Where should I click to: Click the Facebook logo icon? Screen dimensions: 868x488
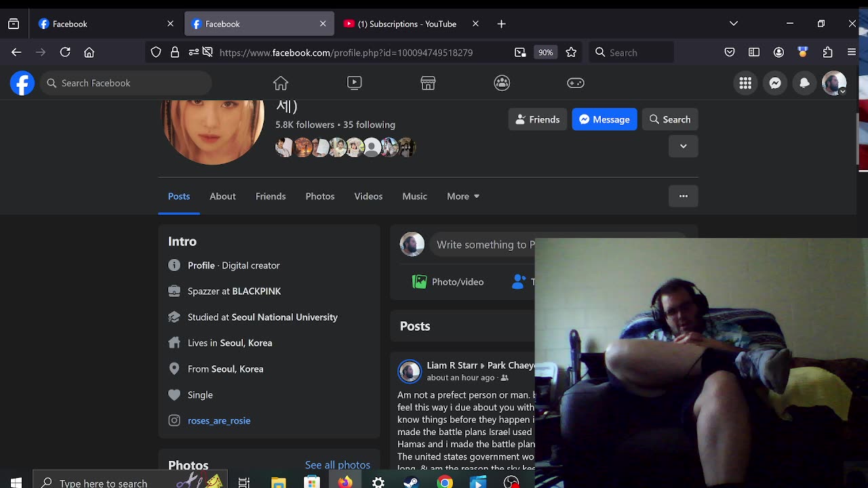(22, 83)
